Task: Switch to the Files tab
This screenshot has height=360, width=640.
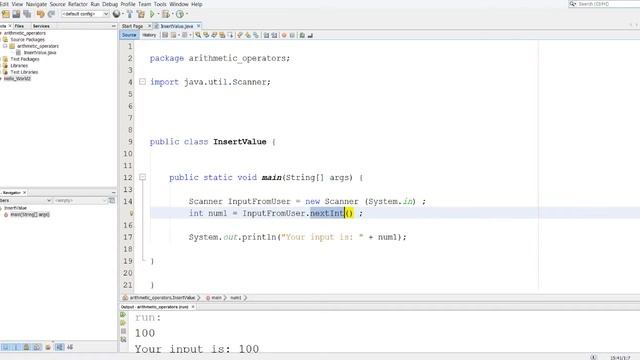Action: pyautogui.click(x=19, y=26)
